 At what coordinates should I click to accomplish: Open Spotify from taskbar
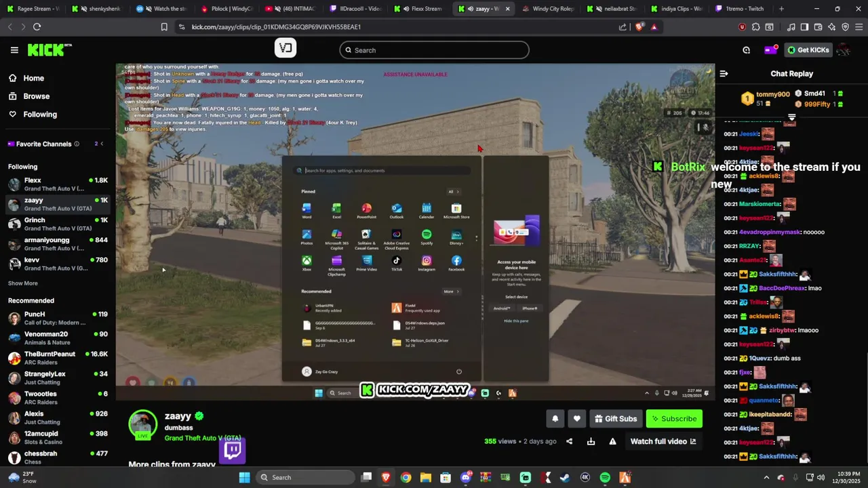pos(605,477)
